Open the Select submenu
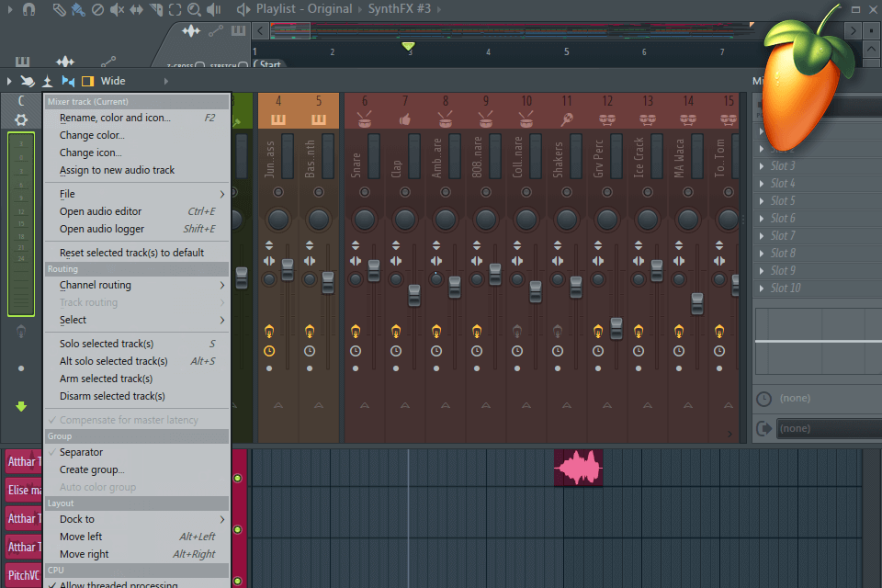 tap(138, 320)
